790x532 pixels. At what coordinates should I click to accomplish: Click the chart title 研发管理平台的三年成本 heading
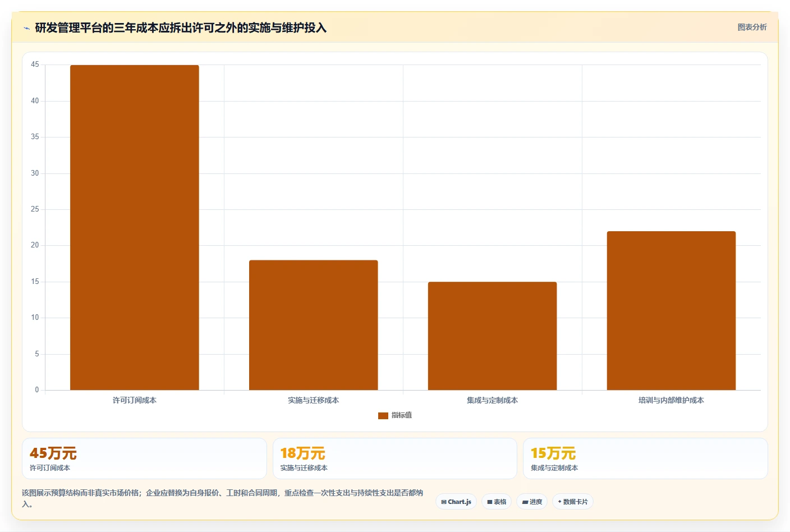(181, 28)
